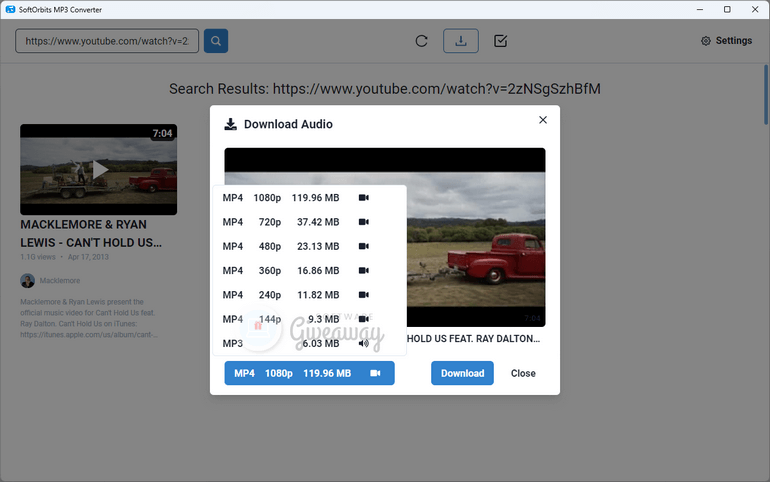Close the Download Audio dialog with X
Viewport: 770px width, 482px height.
(543, 120)
